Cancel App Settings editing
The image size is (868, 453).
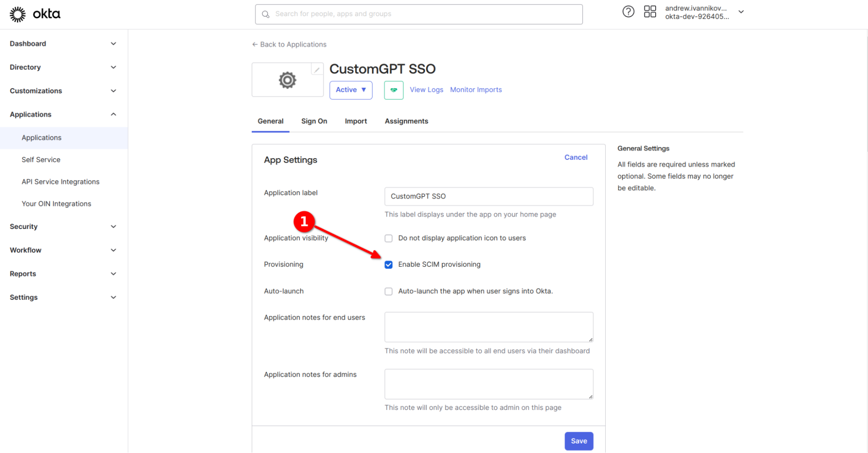[x=575, y=158]
